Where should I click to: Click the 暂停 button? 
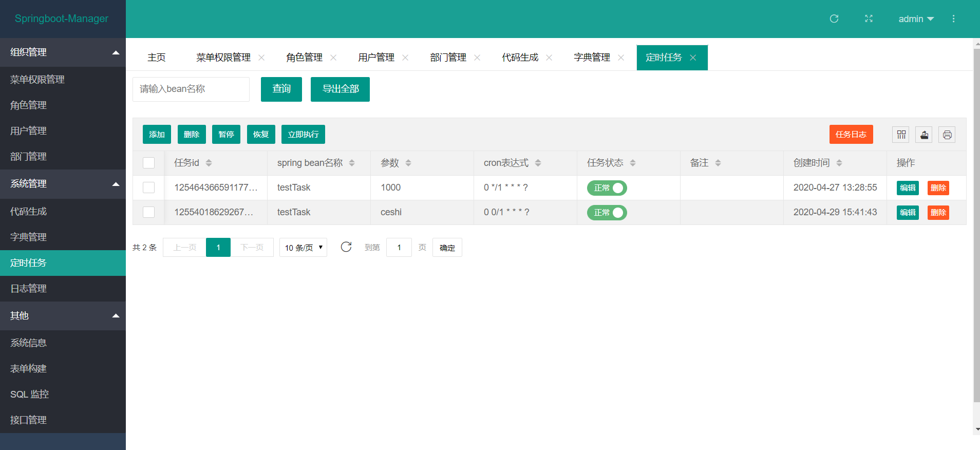tap(226, 135)
